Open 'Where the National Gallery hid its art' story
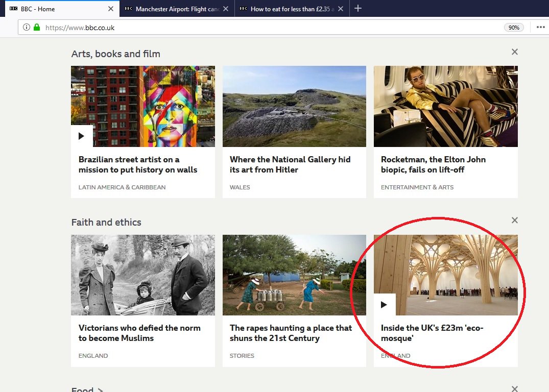The height and width of the screenshot is (392, 549). (x=290, y=164)
